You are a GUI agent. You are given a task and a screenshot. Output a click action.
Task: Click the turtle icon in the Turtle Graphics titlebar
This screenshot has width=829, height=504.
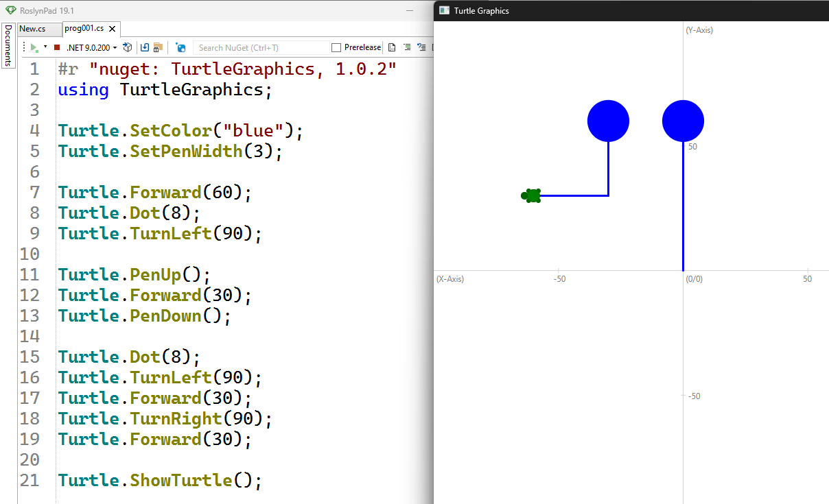[444, 10]
